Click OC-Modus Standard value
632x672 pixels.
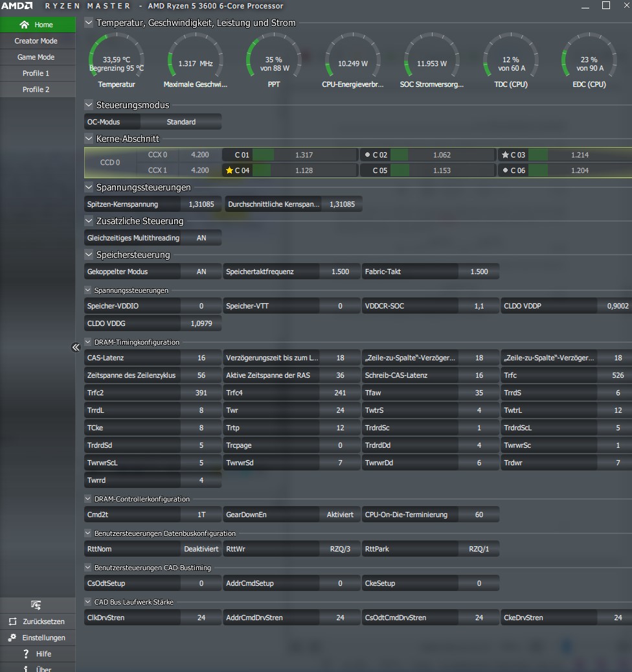click(x=181, y=122)
